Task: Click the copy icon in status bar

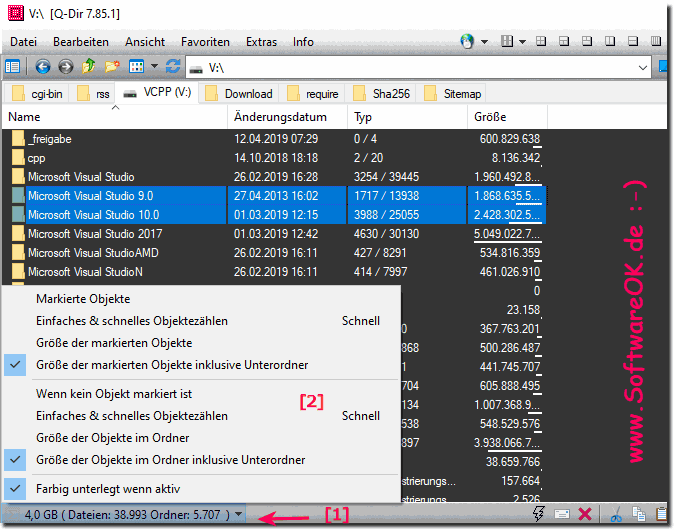Action: tap(639, 514)
